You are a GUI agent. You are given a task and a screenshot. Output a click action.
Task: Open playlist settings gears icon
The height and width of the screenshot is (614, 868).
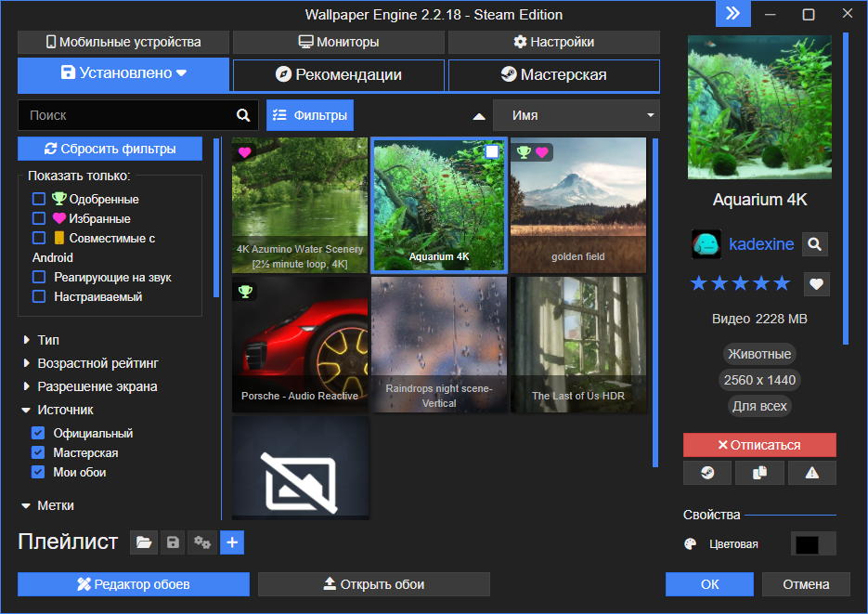[201, 542]
